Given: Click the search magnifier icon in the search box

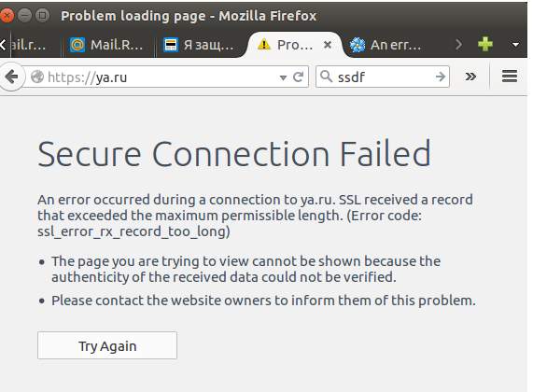Looking at the screenshot, I should (327, 77).
